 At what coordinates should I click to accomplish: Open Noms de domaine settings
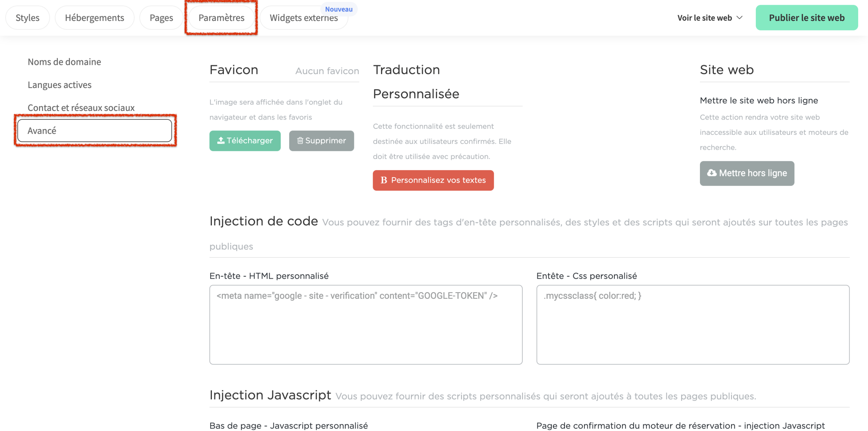tap(64, 62)
